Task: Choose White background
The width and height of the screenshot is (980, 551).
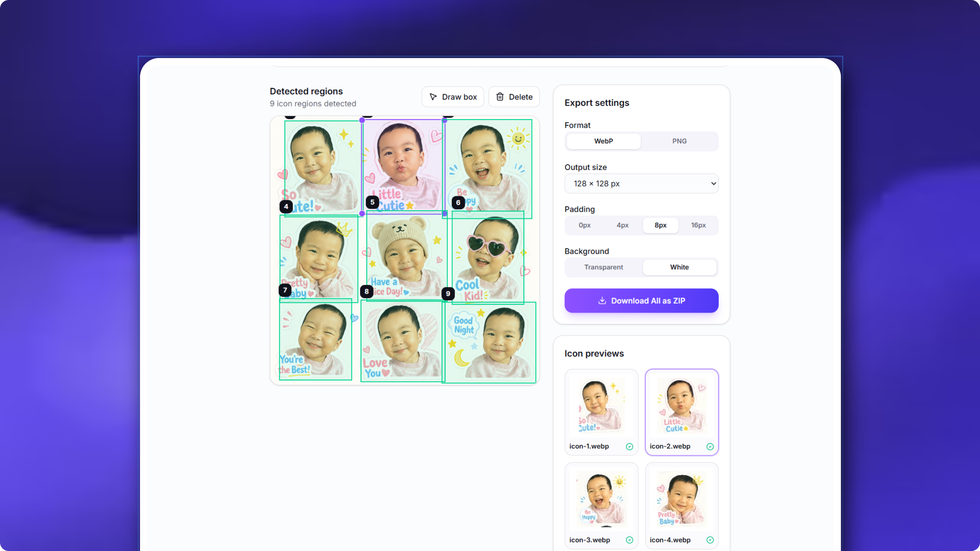Action: (x=679, y=267)
